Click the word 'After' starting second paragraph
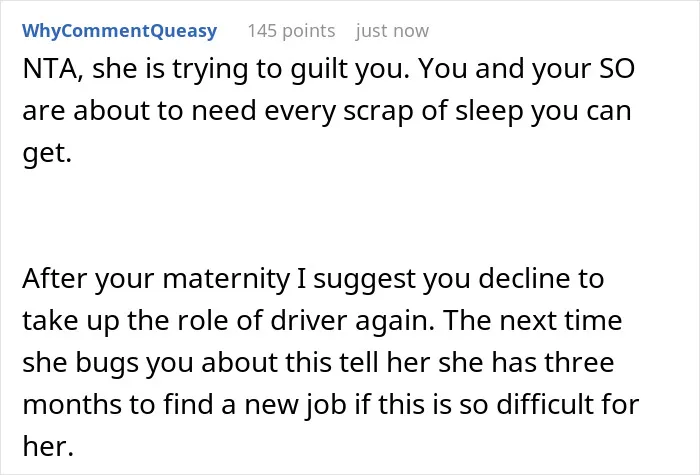This screenshot has height=475, width=700. 54,279
